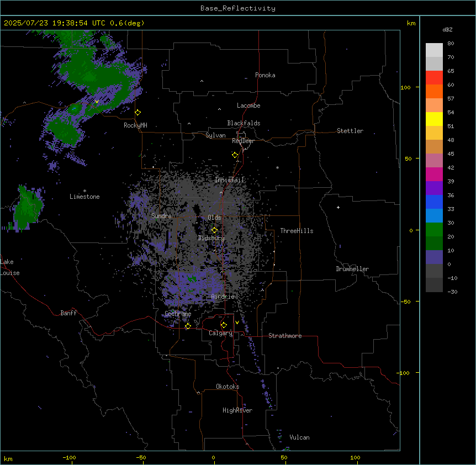Click the km unit label at top right
The width and height of the screenshot is (476, 465).
[x=411, y=23]
